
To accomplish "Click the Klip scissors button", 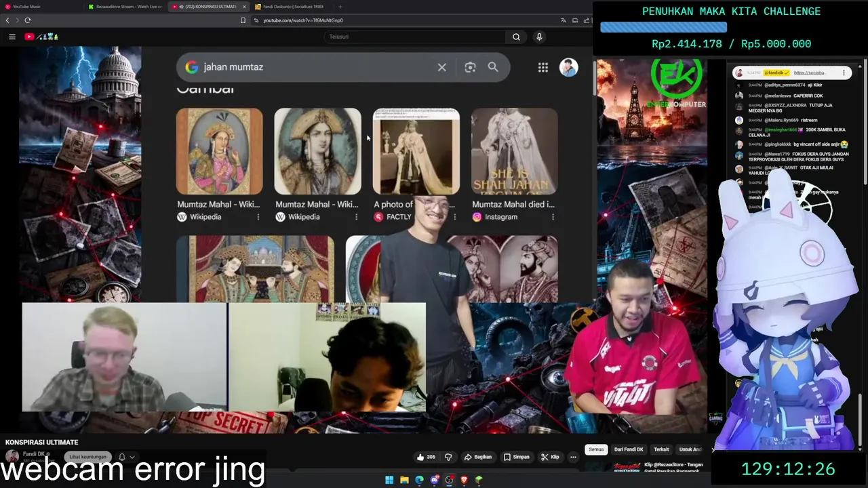I will click(x=550, y=457).
